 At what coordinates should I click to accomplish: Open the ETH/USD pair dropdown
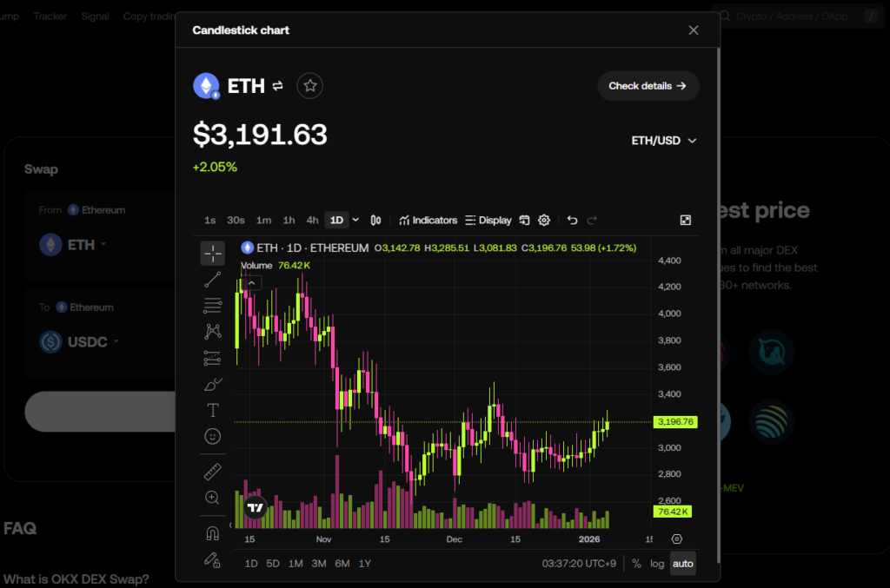tap(664, 141)
